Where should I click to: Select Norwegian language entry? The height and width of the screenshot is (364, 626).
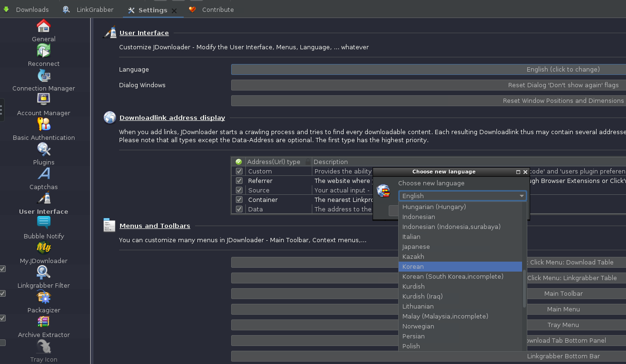point(460,326)
